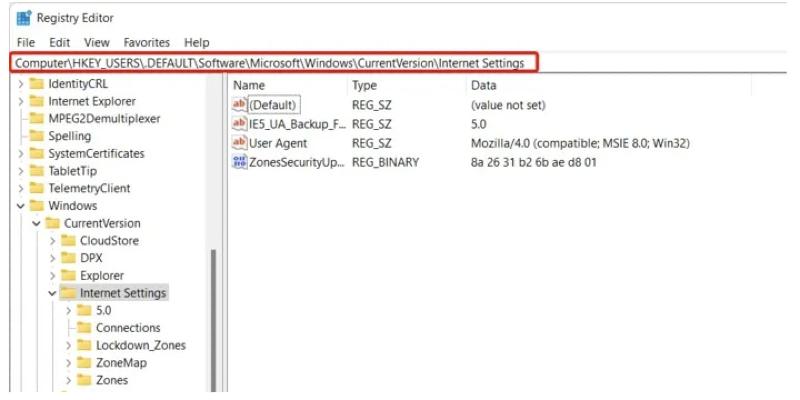800x400 pixels.
Task: Click the ZonesSecurityUp... binary value icon
Action: click(239, 162)
